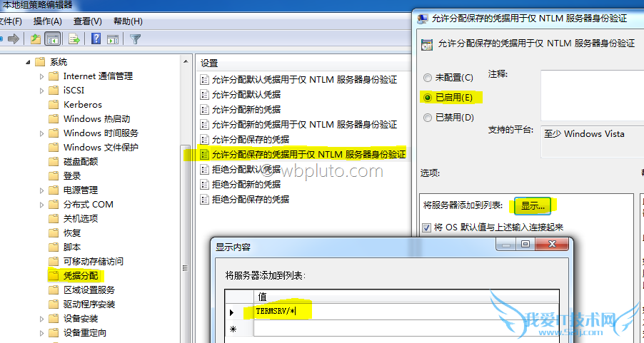This screenshot has width=644, height=343.
Task: Click the 可移动存储访问 folder icon
Action: click(54, 262)
